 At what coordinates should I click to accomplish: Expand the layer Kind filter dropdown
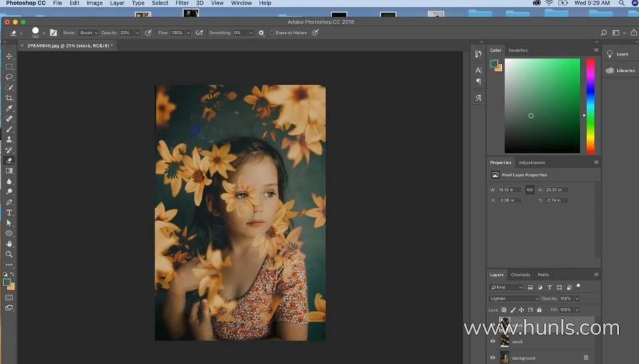(507, 287)
